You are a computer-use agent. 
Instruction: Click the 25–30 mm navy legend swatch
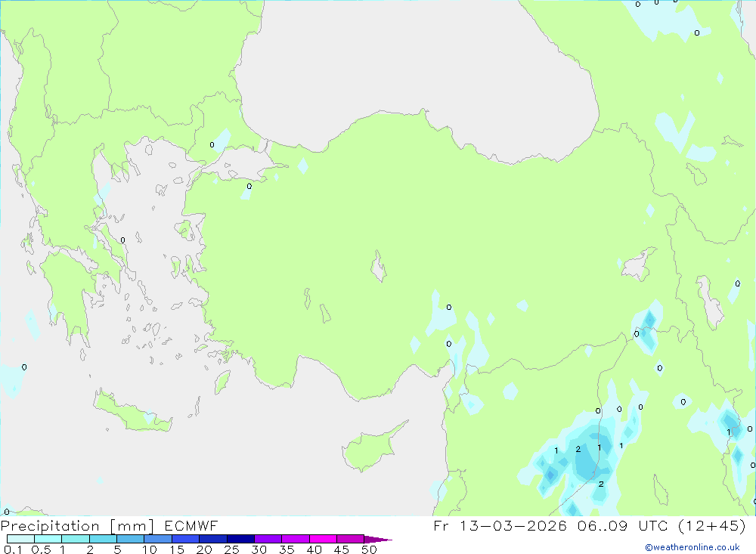pyautogui.click(x=240, y=539)
